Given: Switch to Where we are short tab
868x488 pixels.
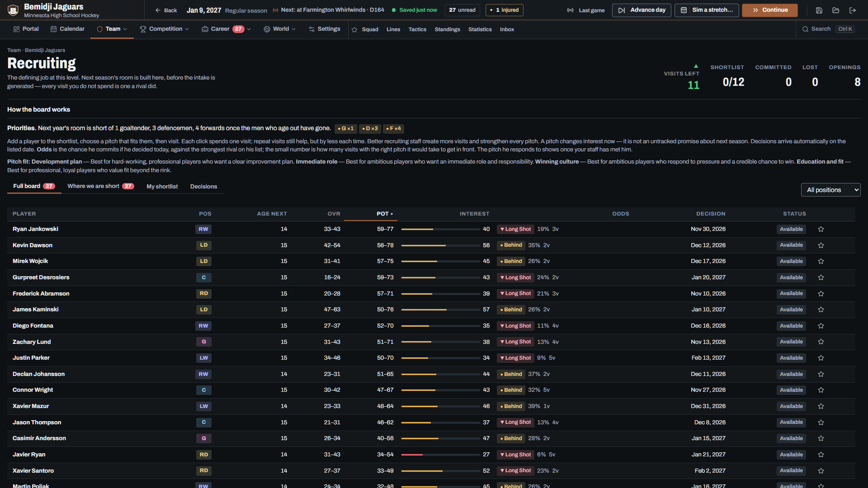Looking at the screenshot, I should pos(100,186).
